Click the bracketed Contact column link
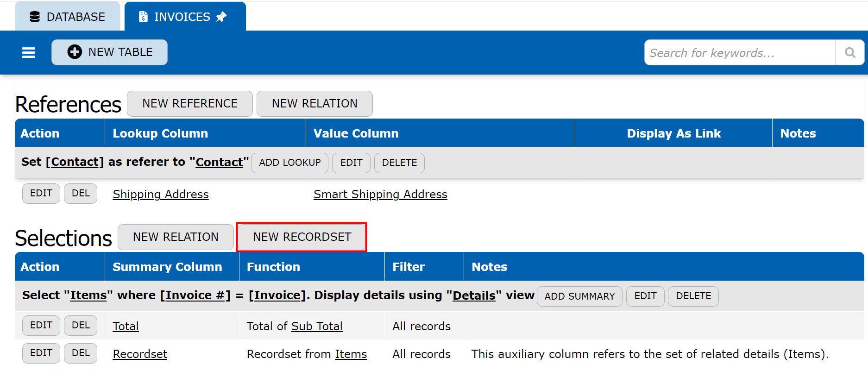 (x=75, y=162)
